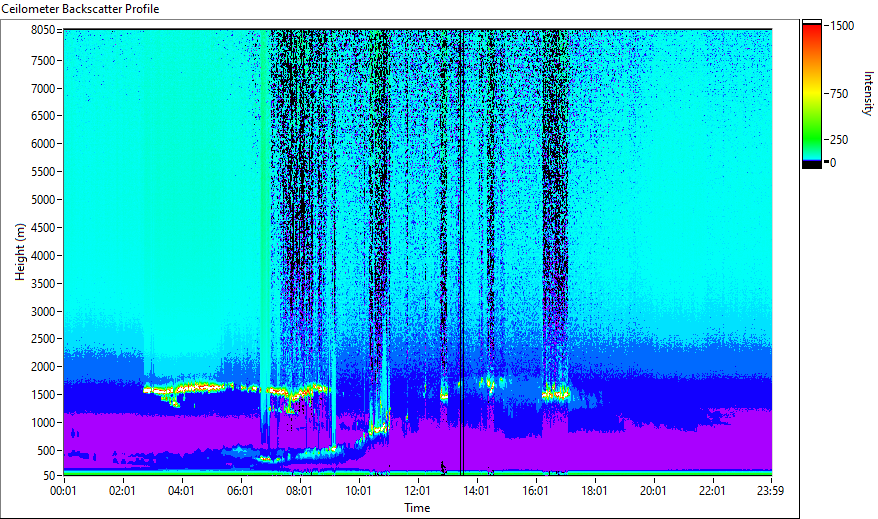878x519 pixels.
Task: Click the black vertical cursor line near 13:30
Action: tap(462, 252)
